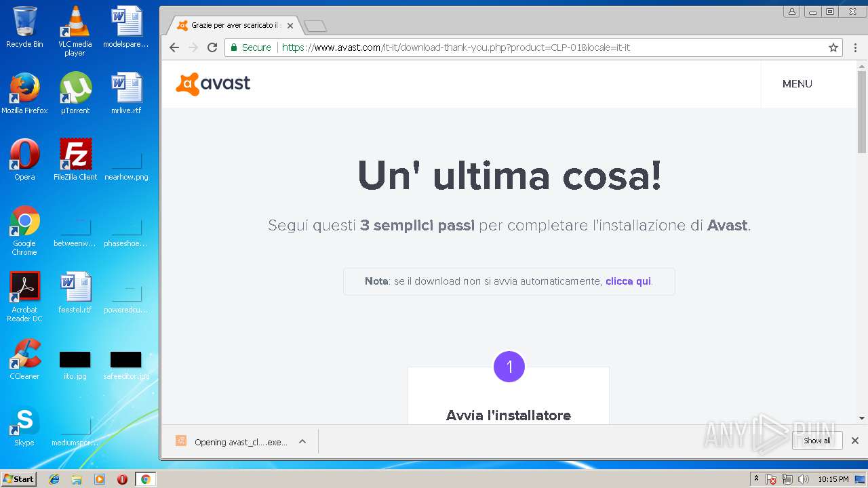Screen dimensions: 868x488
Task: Select nearhow.png on the desktop
Action: coord(126,165)
